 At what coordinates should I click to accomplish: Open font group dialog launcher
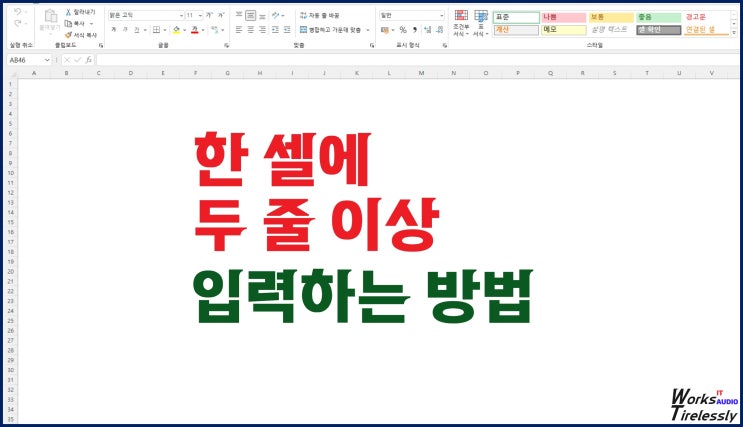point(227,45)
